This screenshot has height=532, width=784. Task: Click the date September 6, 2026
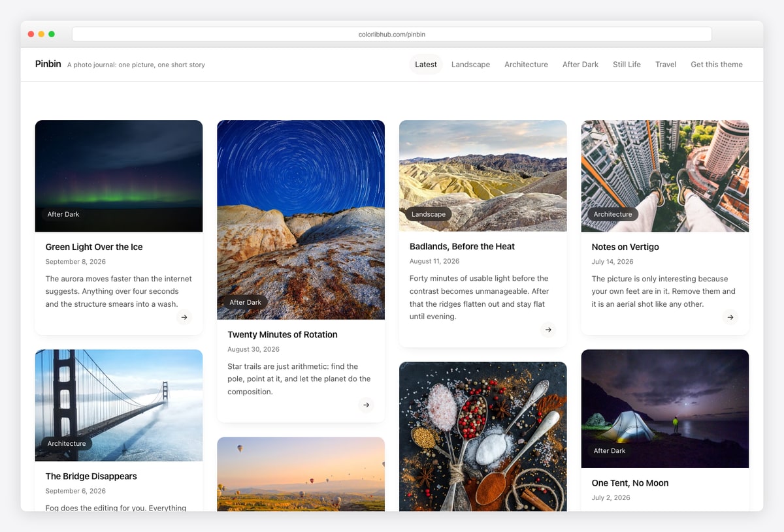[x=75, y=491]
